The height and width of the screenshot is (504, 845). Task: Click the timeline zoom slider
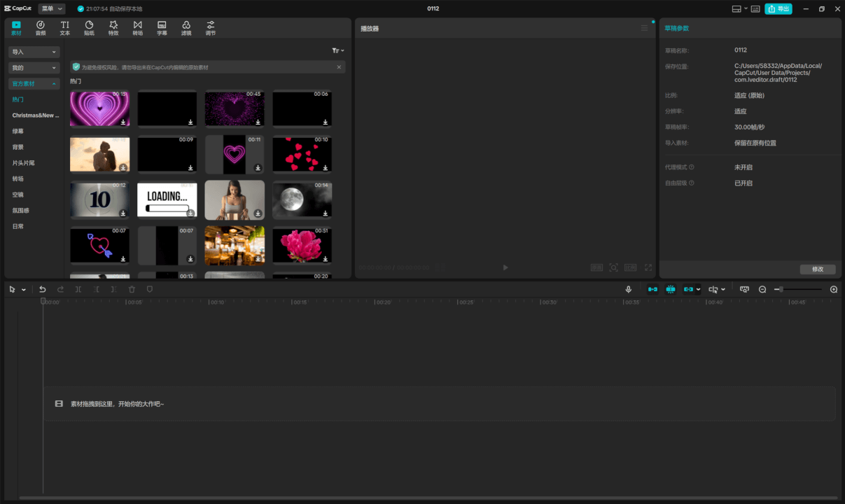(x=798, y=289)
